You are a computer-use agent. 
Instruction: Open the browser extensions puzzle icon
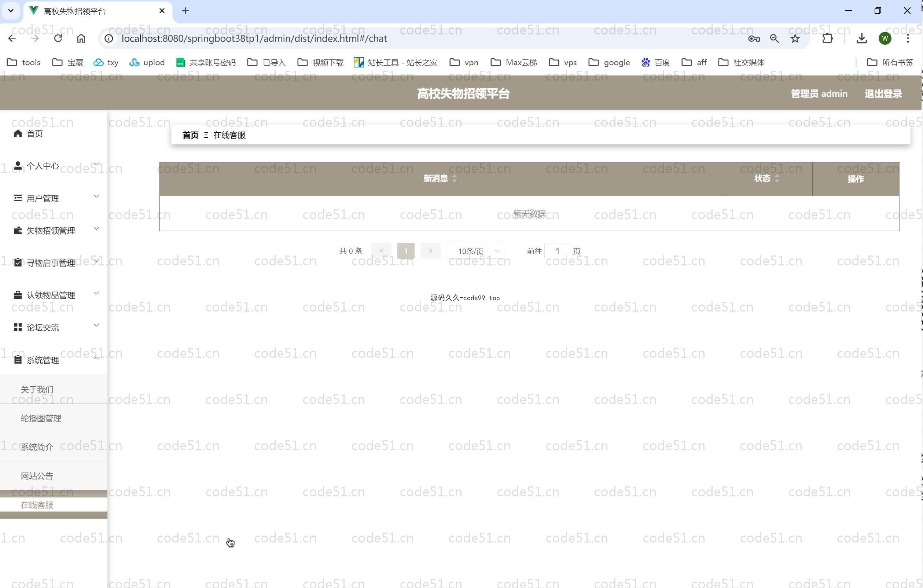pyautogui.click(x=827, y=38)
